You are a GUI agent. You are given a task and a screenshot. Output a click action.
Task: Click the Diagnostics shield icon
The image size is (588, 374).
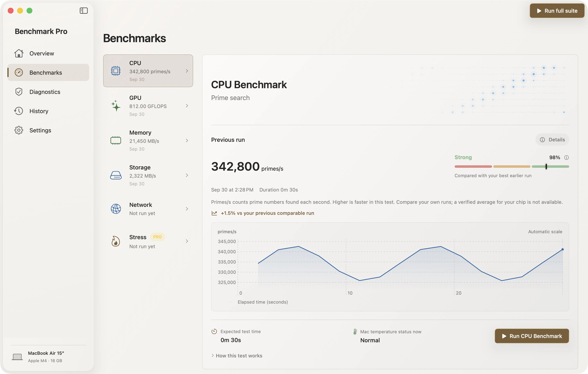pyautogui.click(x=19, y=92)
